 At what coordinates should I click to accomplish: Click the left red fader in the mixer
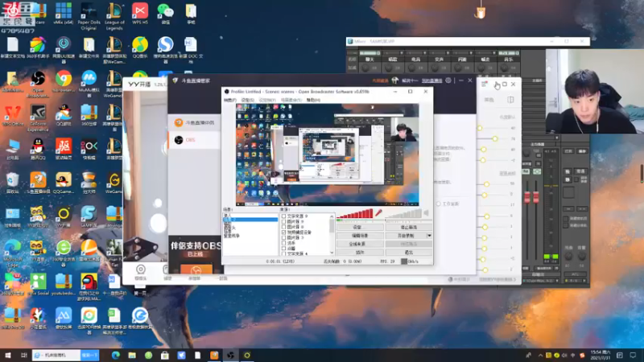click(527, 197)
